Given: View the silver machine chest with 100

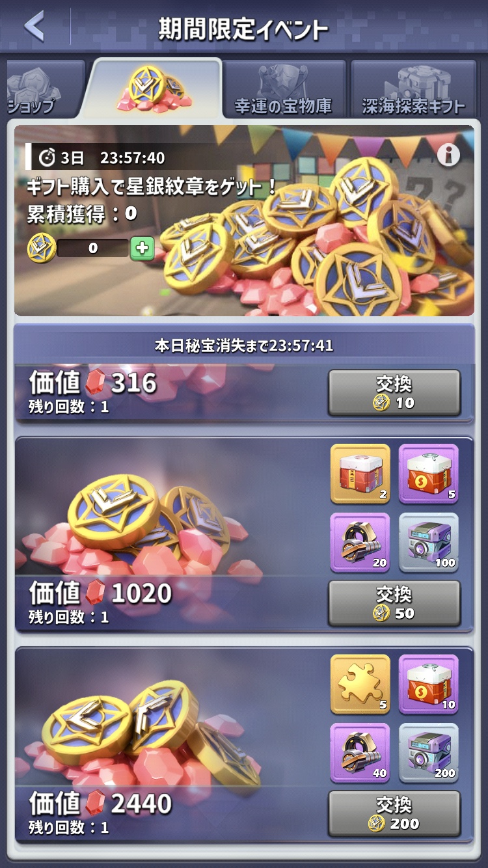Looking at the screenshot, I should click(429, 543).
